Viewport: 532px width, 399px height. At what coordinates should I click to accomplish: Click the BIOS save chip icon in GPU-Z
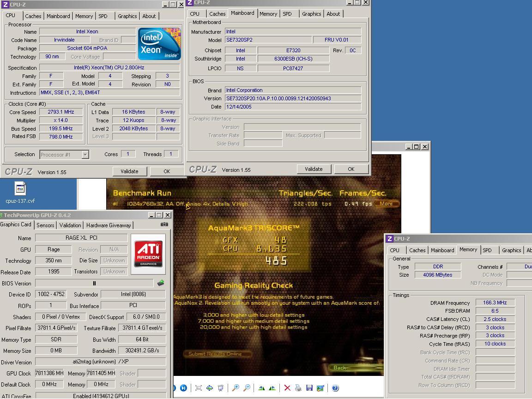pos(161,283)
